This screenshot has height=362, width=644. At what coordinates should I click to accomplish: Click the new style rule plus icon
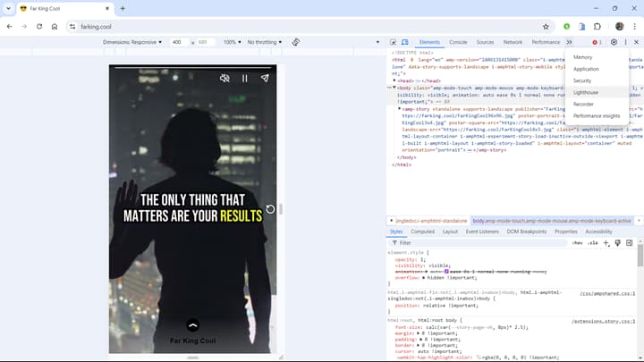(x=606, y=242)
